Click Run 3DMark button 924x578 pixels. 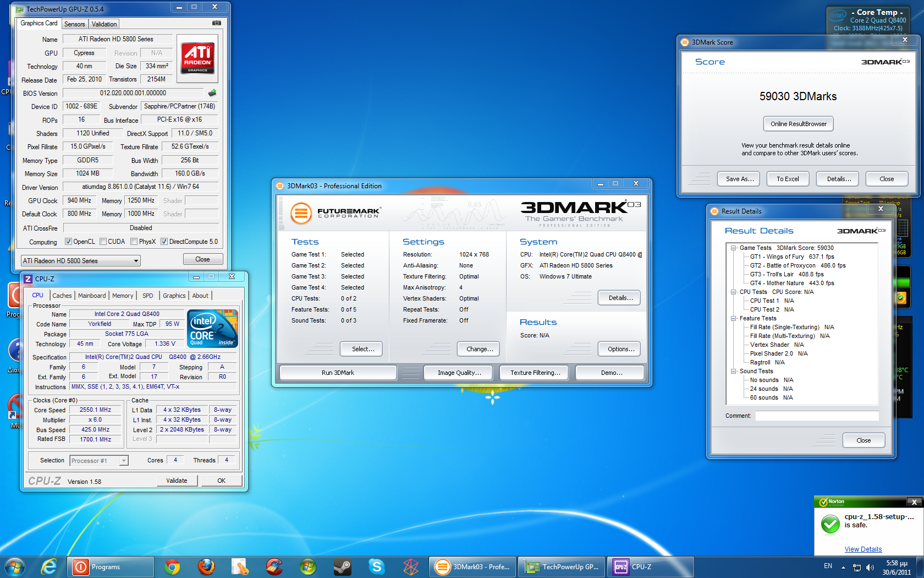[338, 373]
